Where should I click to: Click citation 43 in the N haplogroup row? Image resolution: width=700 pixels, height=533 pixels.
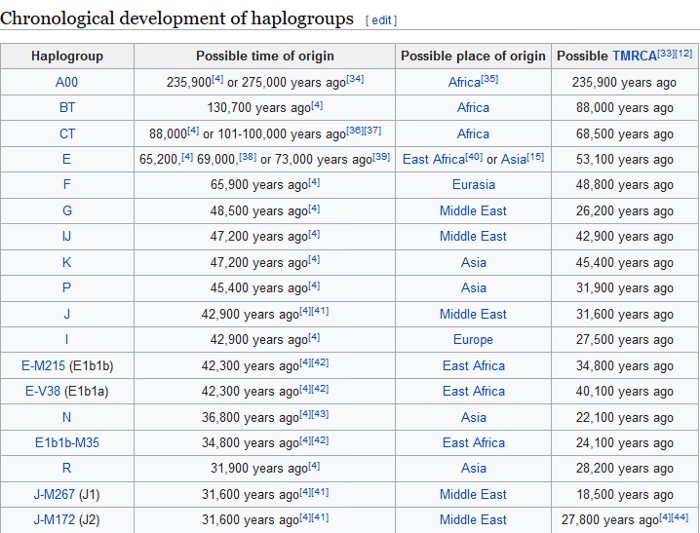point(322,414)
